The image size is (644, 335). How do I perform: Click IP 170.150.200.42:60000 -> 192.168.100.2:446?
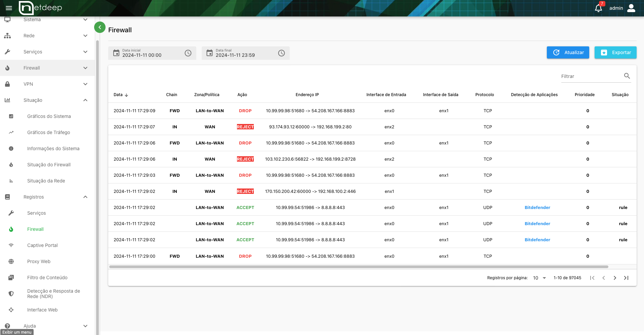click(310, 191)
